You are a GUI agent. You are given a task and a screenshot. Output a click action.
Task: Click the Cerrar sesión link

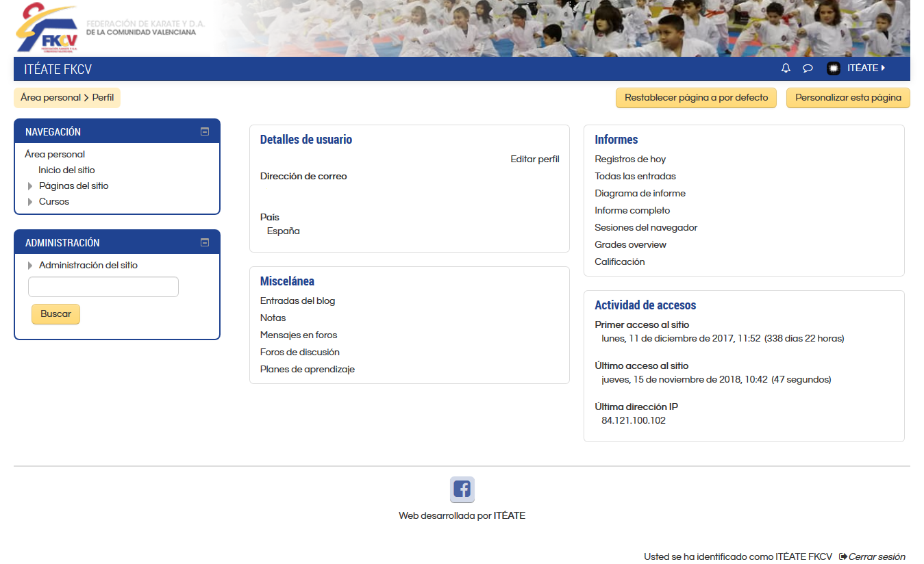tap(877, 557)
